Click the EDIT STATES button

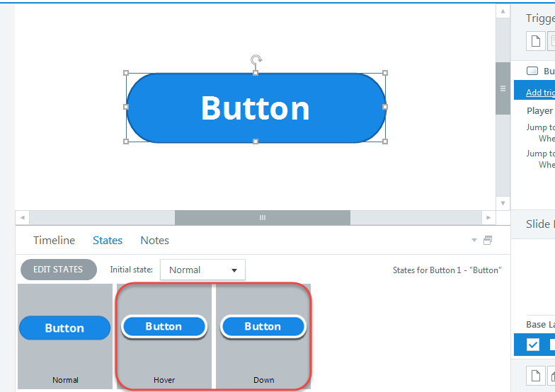(58, 270)
